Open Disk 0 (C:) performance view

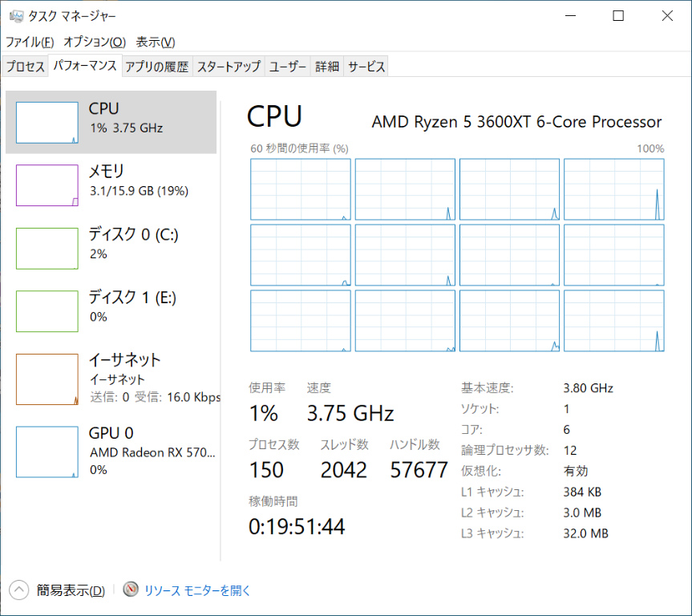point(111,243)
